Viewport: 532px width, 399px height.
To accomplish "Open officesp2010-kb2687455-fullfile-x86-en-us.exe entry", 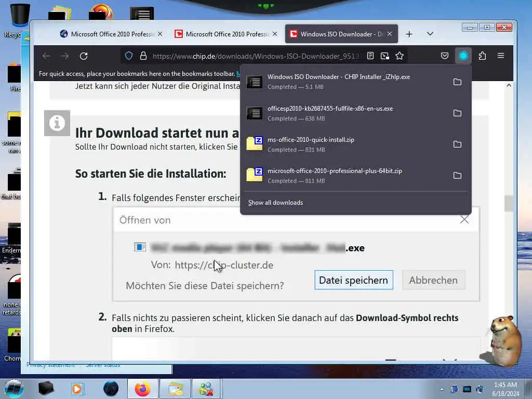I will pyautogui.click(x=346, y=113).
